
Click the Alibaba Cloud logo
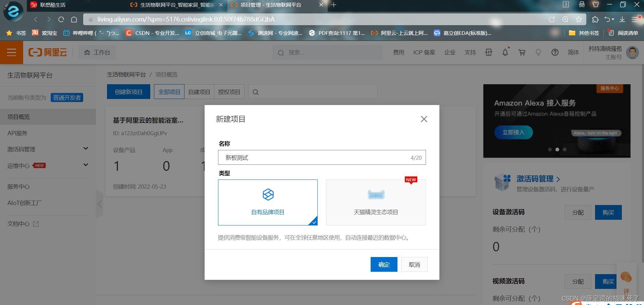(x=48, y=52)
